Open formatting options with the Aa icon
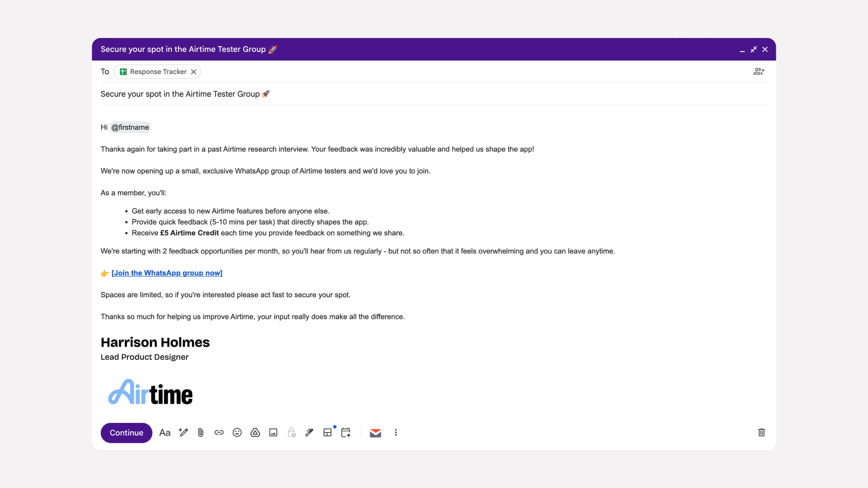This screenshot has height=488, width=868. click(165, 432)
